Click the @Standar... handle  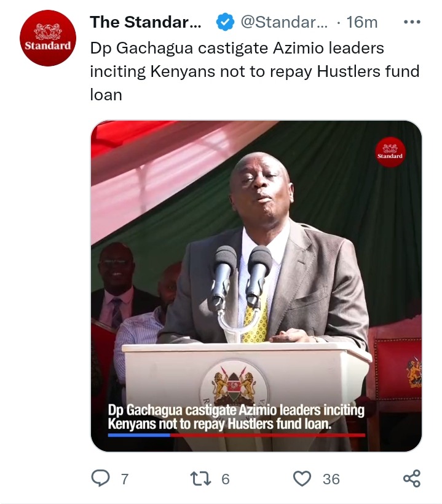tap(285, 22)
